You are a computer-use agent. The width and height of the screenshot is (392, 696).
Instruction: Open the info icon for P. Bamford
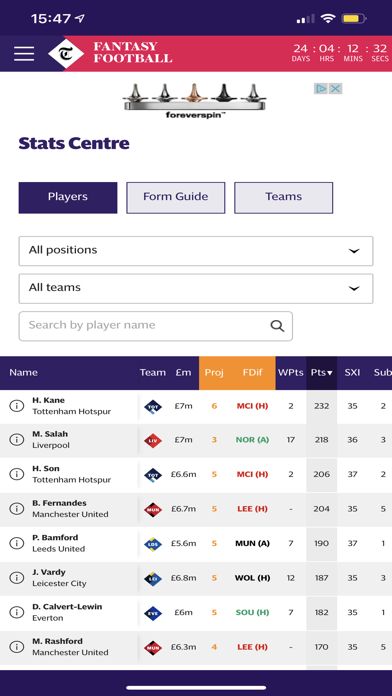tap(16, 543)
